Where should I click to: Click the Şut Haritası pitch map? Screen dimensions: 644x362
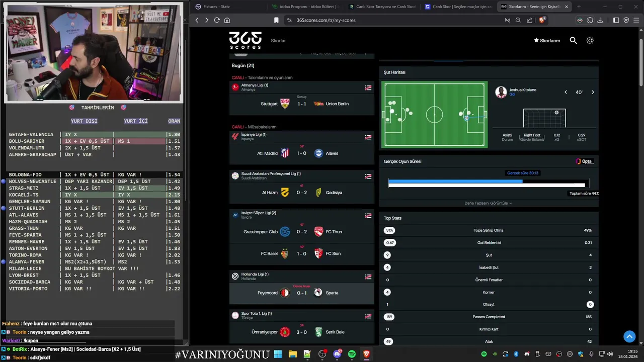[434, 115]
